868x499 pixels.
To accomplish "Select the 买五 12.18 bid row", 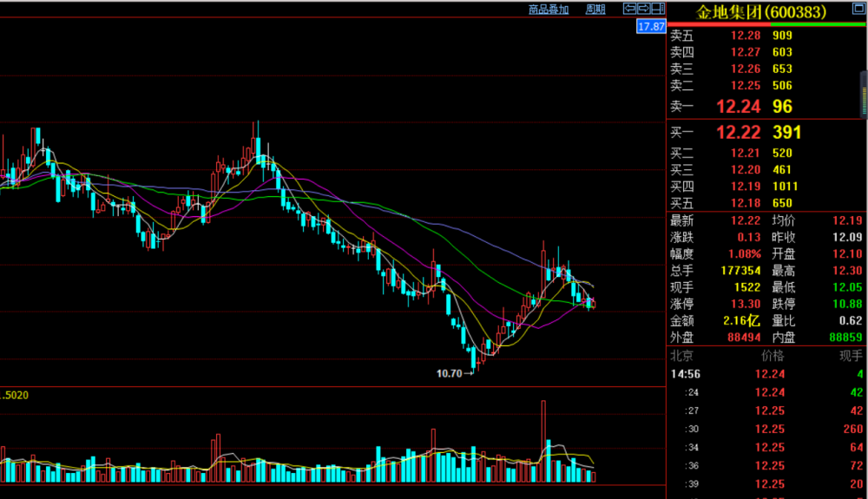I will [766, 202].
